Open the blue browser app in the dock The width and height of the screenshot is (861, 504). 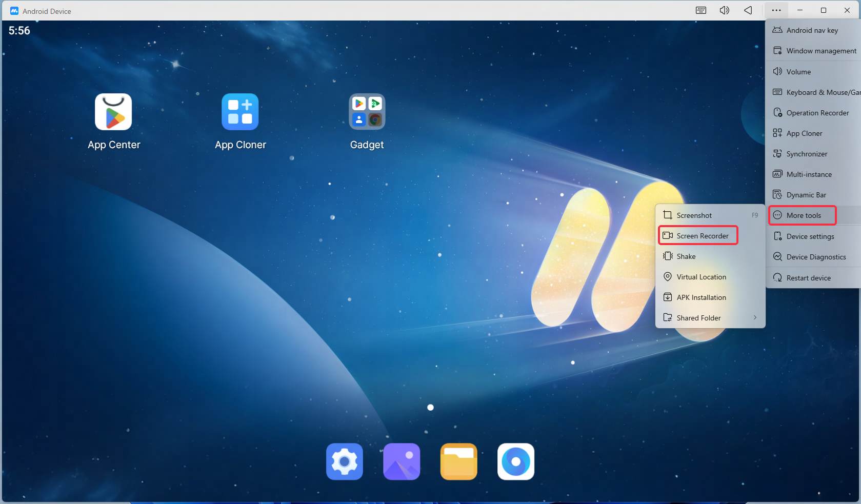point(516,461)
